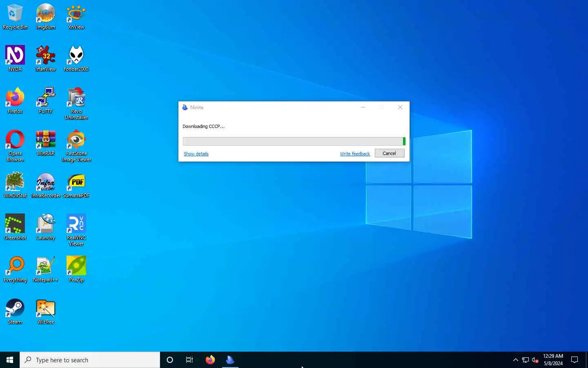Select the Revo Uninstaller desktop shortcut

(76, 103)
